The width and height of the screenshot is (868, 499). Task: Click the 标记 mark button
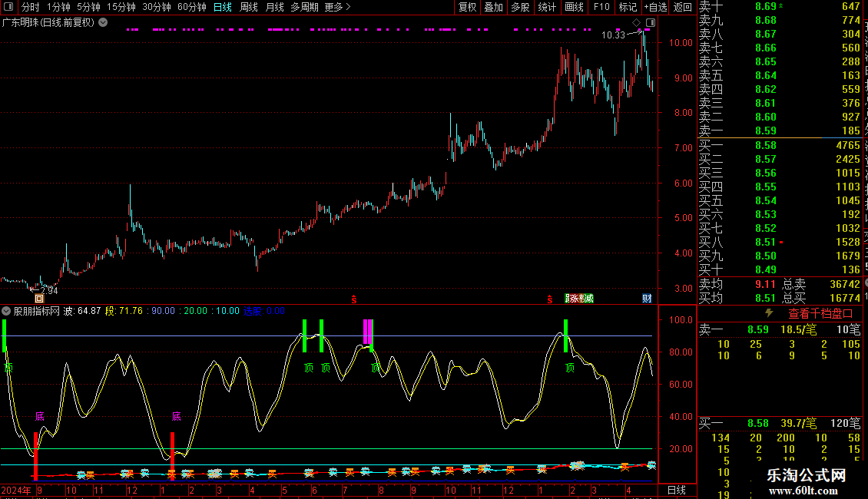point(628,7)
